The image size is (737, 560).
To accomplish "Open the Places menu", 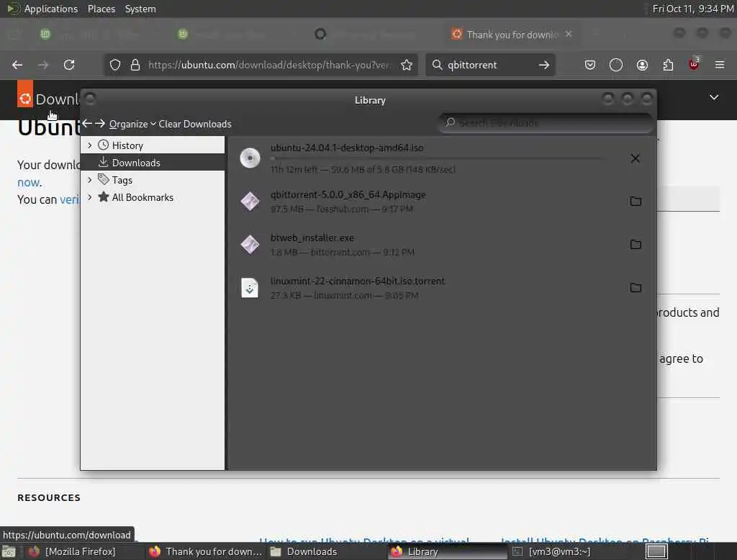I will [x=101, y=9].
